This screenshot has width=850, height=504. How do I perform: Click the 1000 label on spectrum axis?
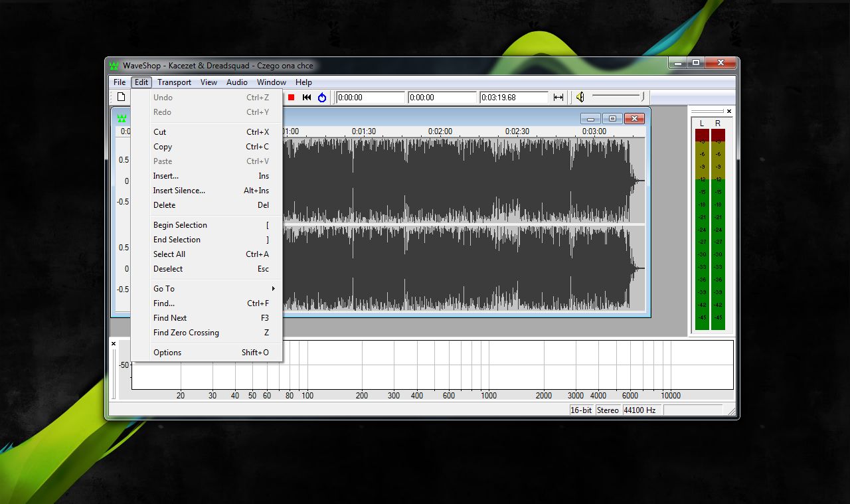click(489, 396)
